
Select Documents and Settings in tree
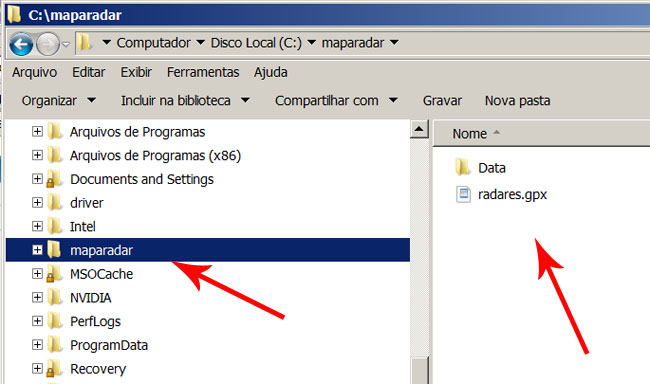142,179
